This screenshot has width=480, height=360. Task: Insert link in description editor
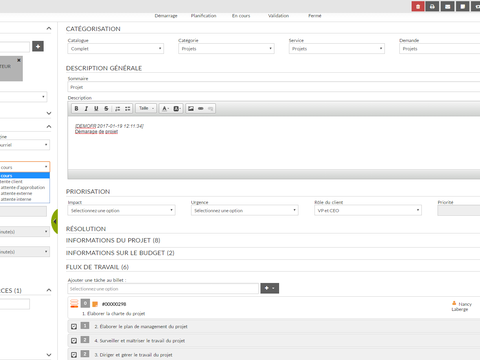(x=201, y=108)
